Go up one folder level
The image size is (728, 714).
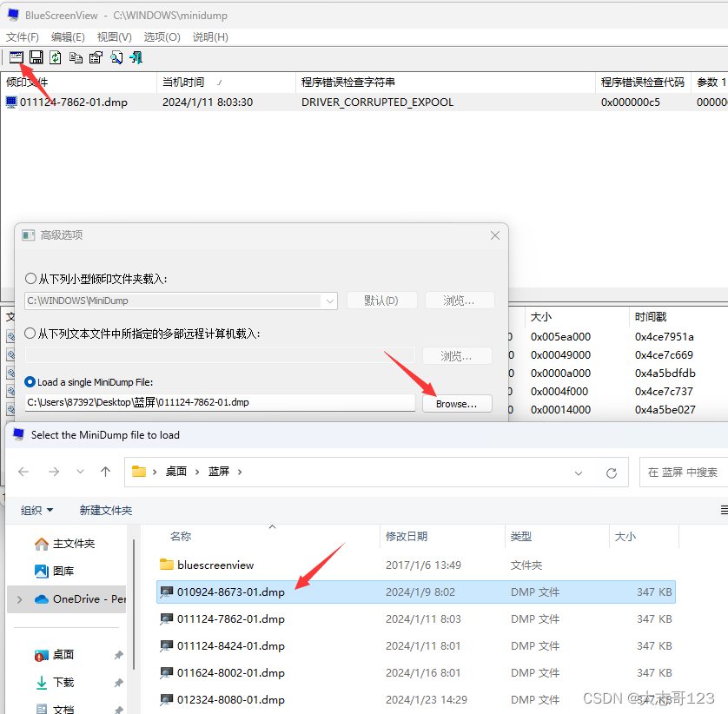105,472
